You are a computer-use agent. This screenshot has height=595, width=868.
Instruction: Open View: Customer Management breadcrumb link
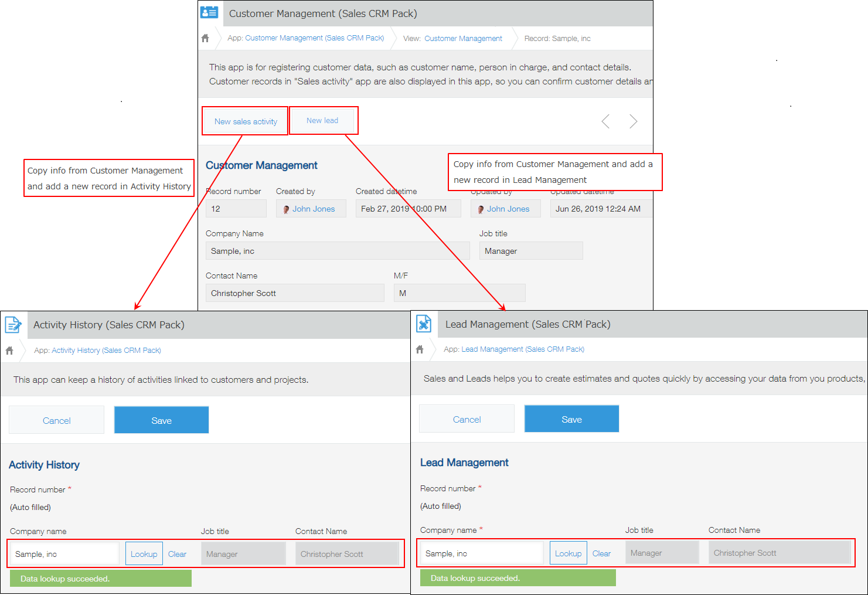click(x=463, y=38)
